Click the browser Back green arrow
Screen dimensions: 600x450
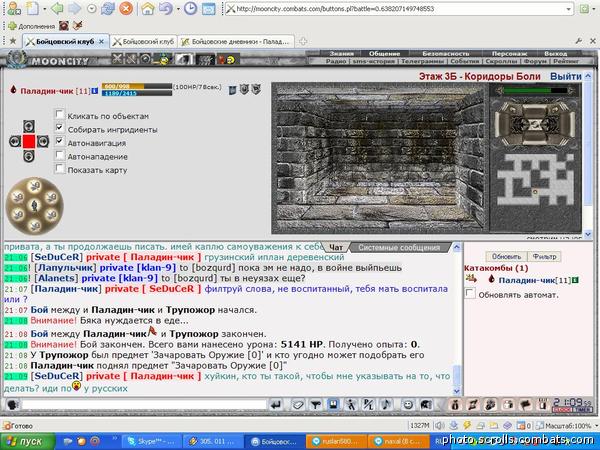(x=57, y=8)
